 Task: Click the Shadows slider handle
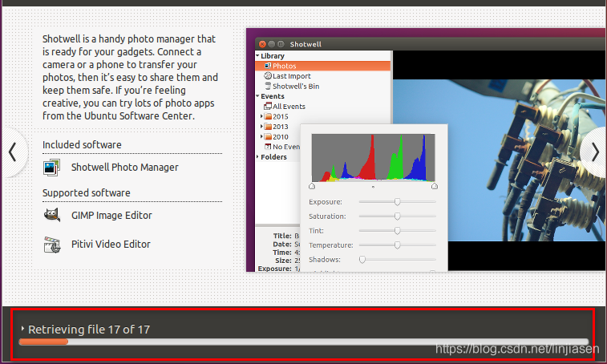(x=362, y=260)
